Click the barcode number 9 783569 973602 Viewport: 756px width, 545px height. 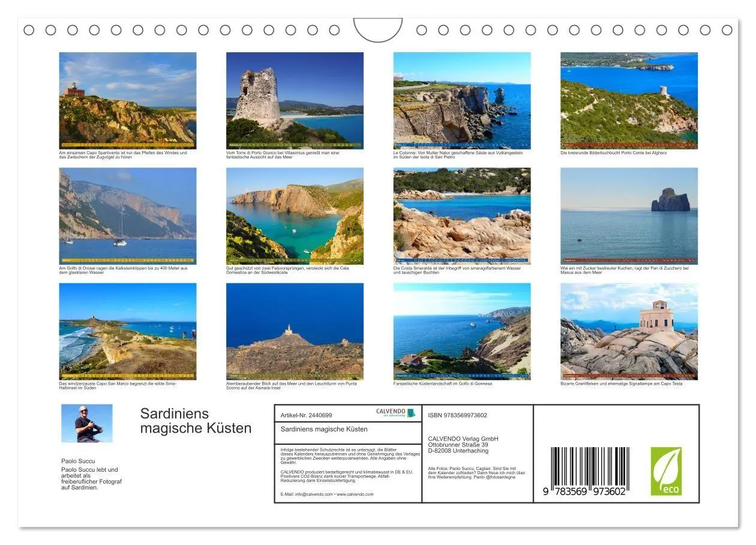(585, 491)
